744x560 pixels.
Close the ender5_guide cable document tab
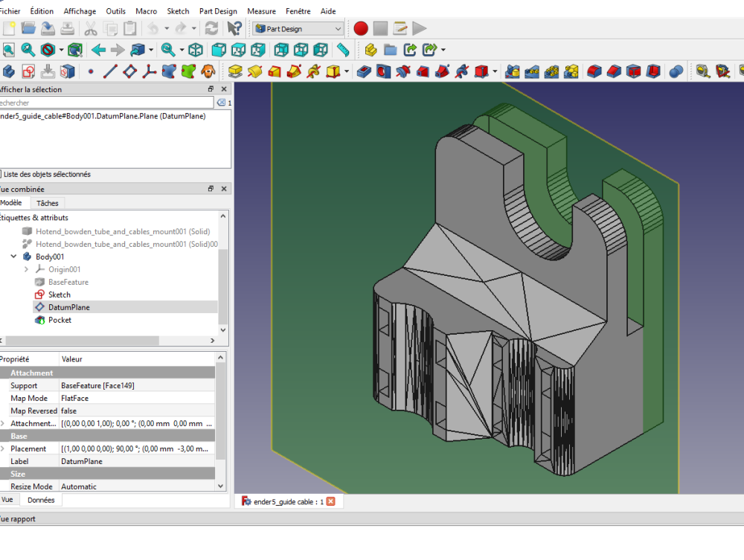[x=331, y=501]
